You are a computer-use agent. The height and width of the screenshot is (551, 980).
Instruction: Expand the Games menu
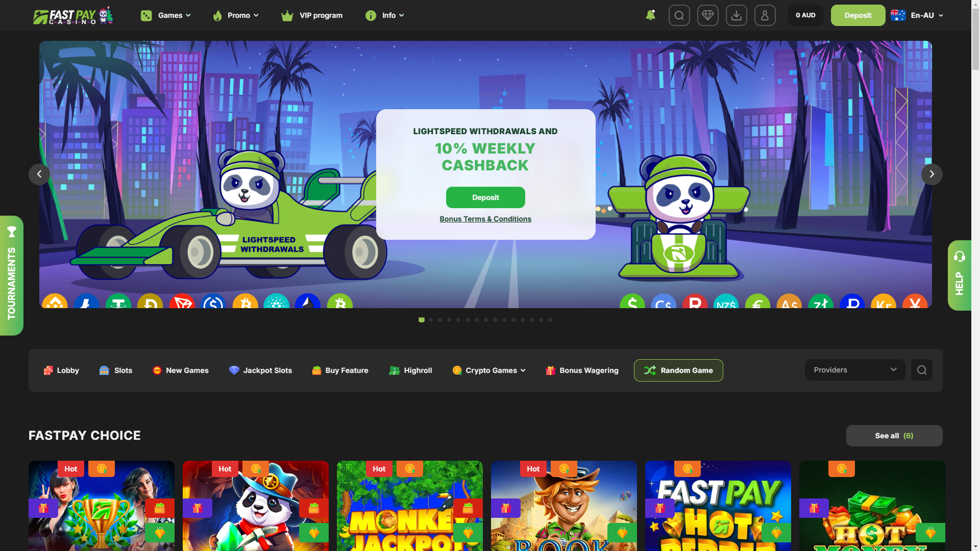[x=166, y=15]
